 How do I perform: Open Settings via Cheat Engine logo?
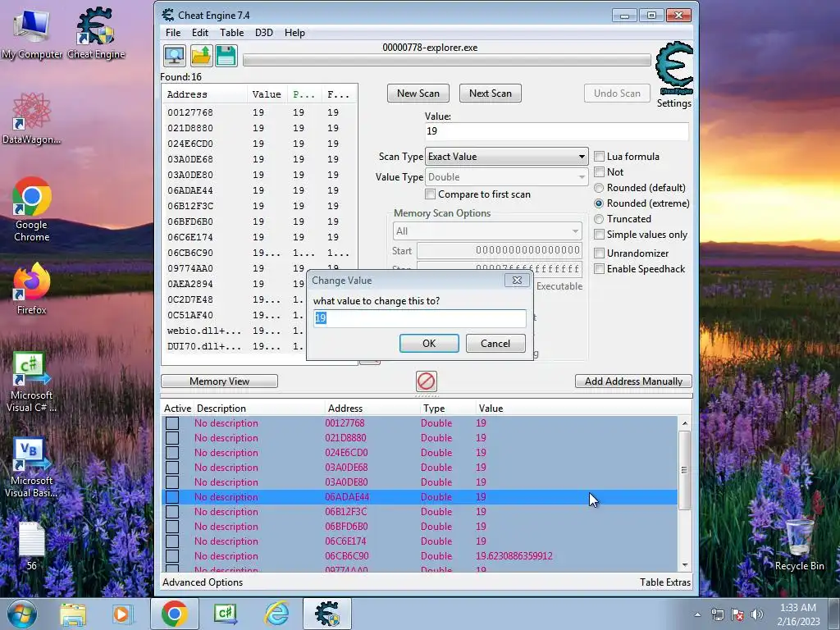674,75
